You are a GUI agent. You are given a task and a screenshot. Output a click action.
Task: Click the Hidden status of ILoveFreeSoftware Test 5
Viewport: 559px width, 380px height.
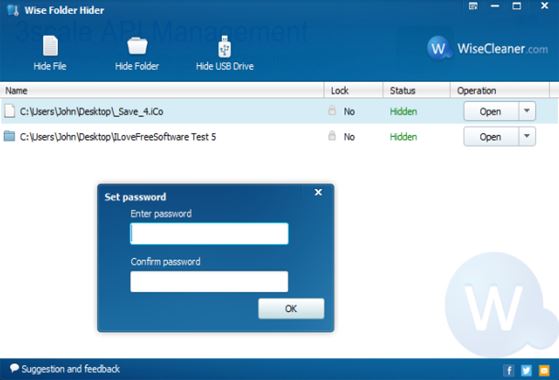coord(404,137)
